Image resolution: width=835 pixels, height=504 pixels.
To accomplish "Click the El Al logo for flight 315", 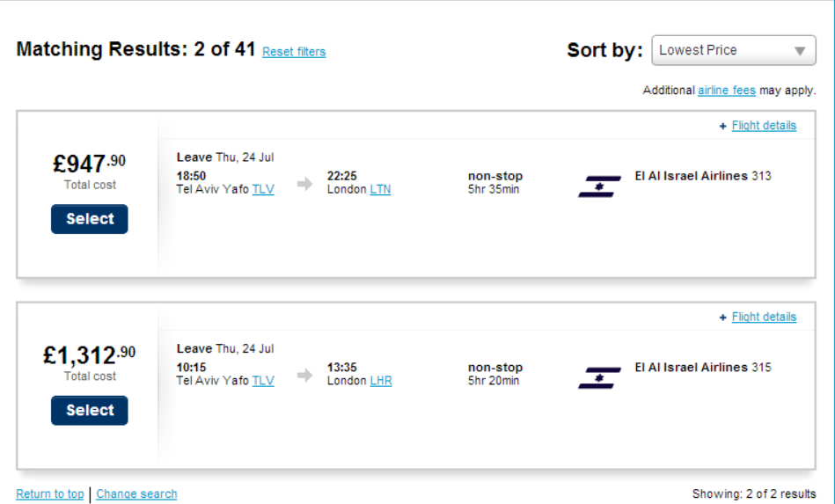I will click(x=600, y=377).
